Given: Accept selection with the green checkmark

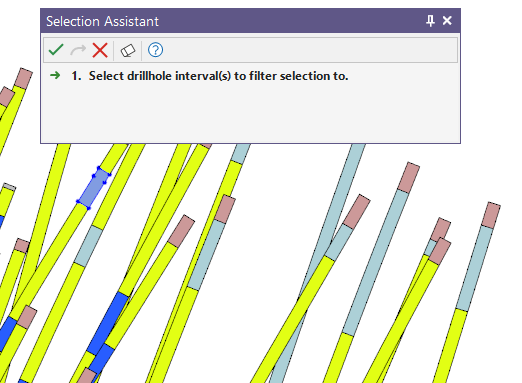Looking at the screenshot, I should point(56,50).
